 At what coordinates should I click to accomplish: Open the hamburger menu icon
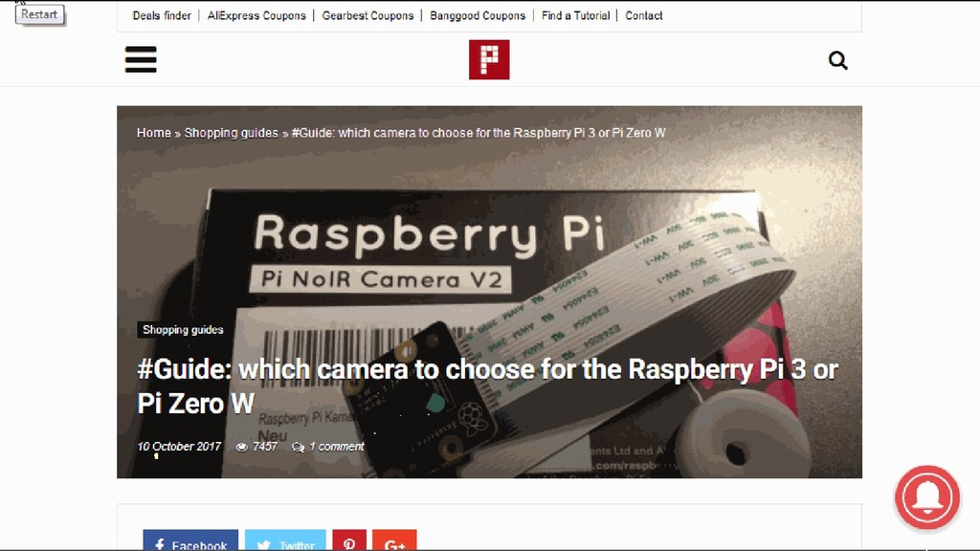point(141,59)
